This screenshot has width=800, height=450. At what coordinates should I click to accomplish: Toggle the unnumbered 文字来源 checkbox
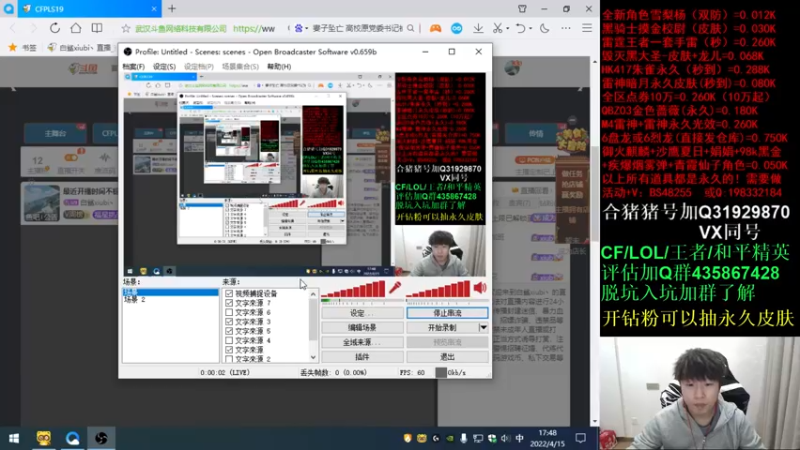(229, 350)
